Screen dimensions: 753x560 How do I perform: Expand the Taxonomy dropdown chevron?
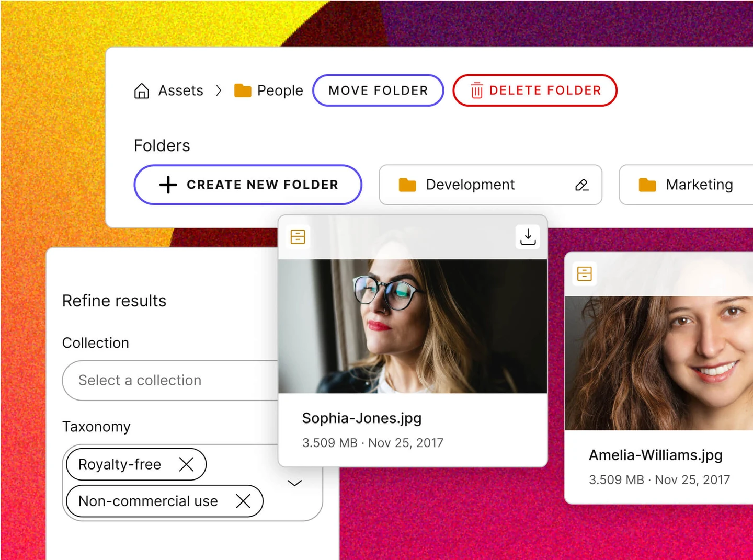[x=295, y=483]
